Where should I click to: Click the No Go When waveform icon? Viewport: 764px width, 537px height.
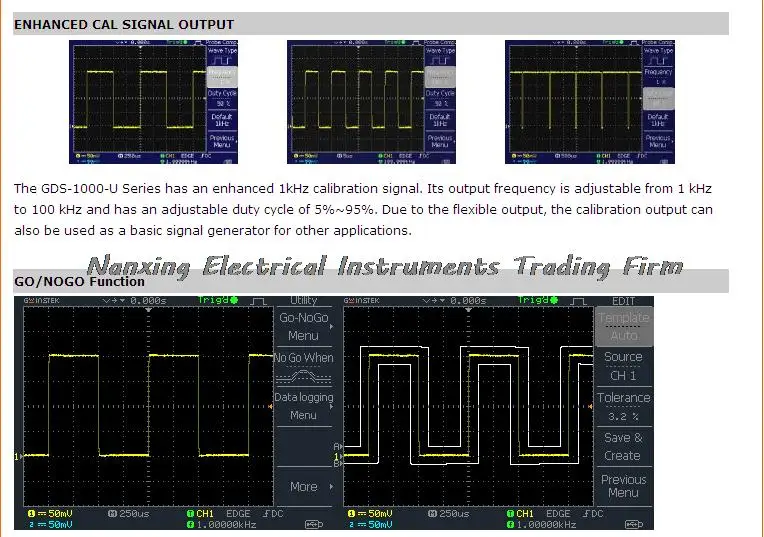point(304,377)
